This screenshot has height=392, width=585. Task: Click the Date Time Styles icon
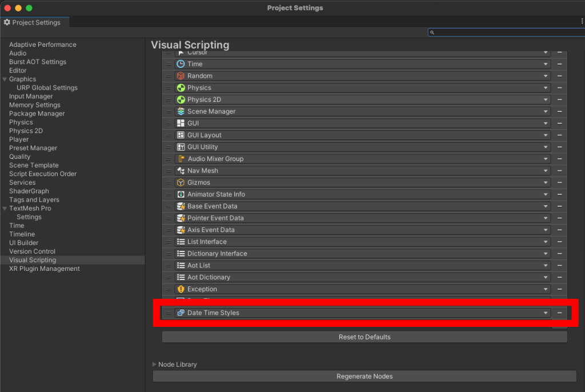click(x=181, y=313)
